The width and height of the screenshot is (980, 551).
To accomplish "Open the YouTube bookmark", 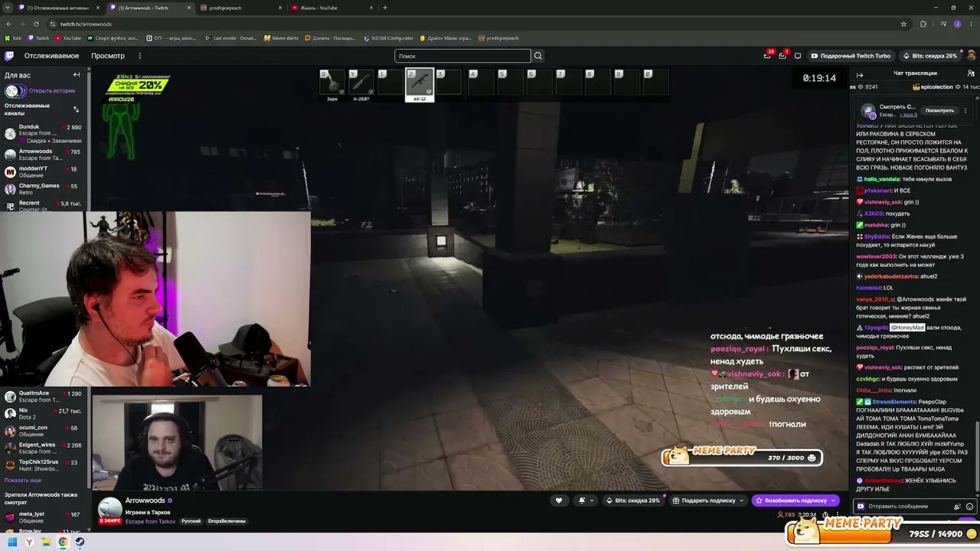I will 68,38.
